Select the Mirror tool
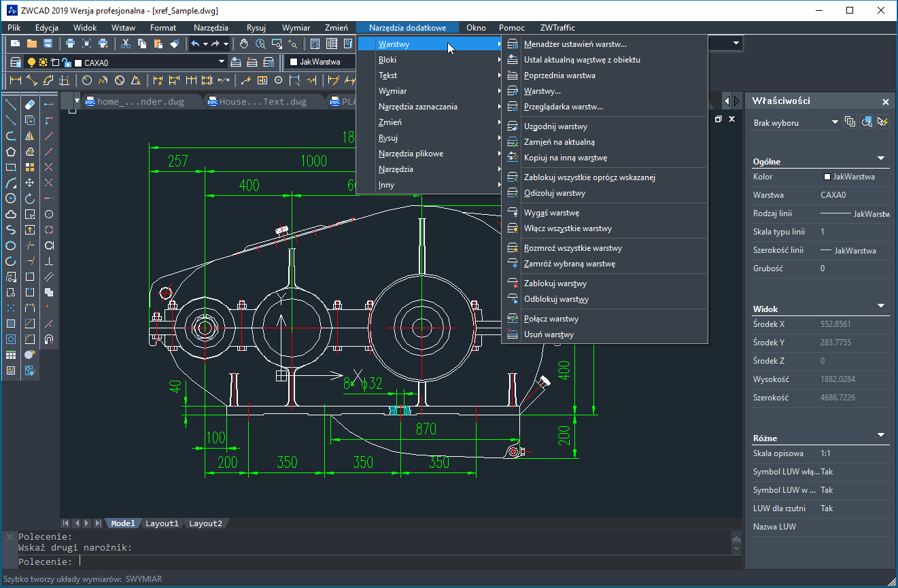 coord(30,136)
